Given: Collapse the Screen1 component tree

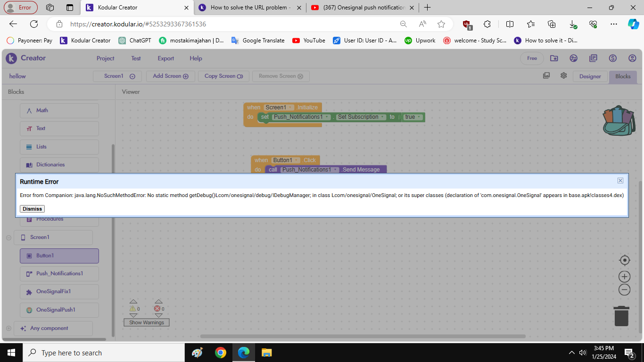Looking at the screenshot, I should pos(8,238).
